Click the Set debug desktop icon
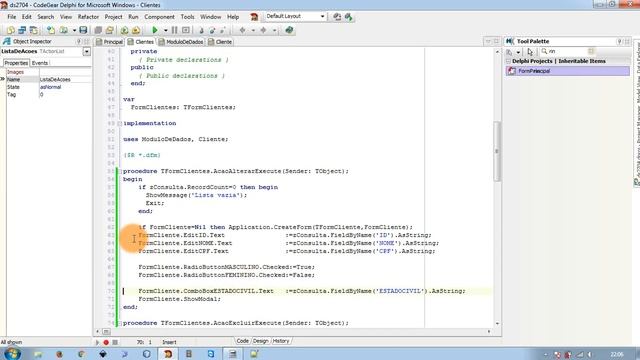Viewport: 640px width, 360px height. tap(349, 17)
